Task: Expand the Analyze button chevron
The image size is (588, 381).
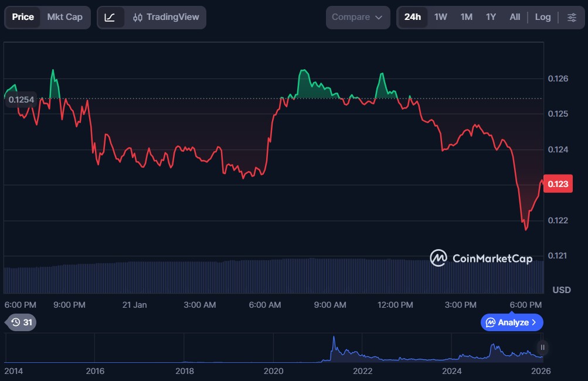Action: pos(534,322)
